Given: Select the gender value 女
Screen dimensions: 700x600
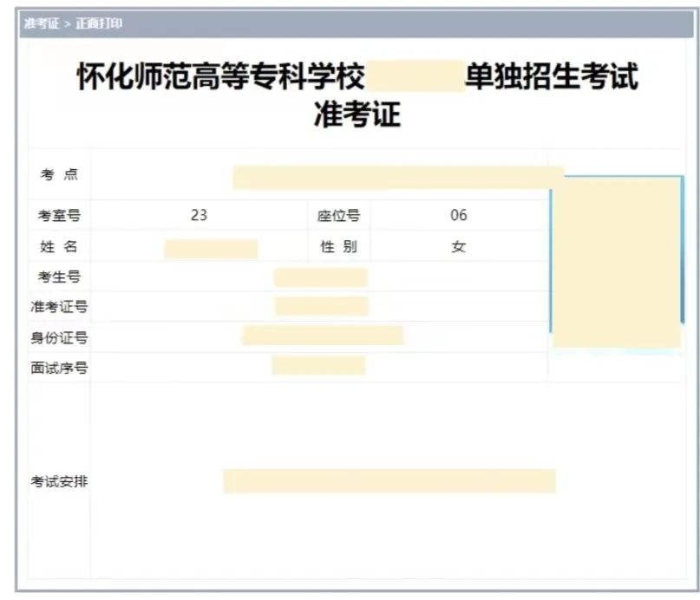Looking at the screenshot, I should 458,247.
